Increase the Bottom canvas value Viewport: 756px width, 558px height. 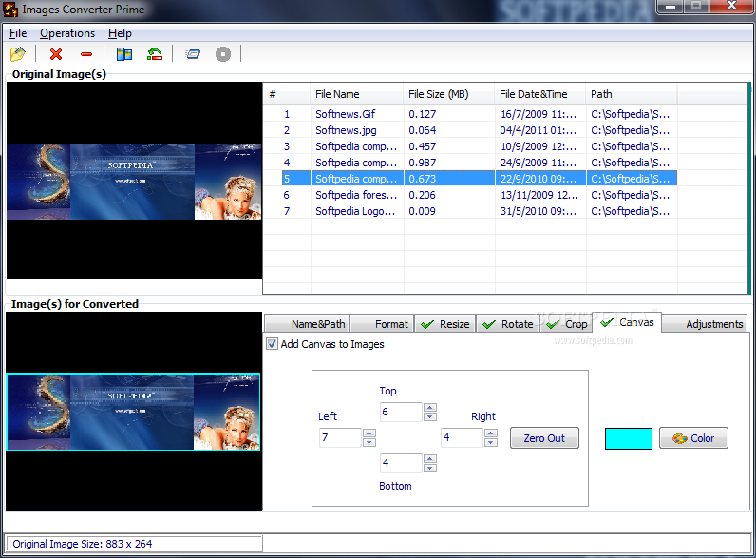tap(430, 458)
